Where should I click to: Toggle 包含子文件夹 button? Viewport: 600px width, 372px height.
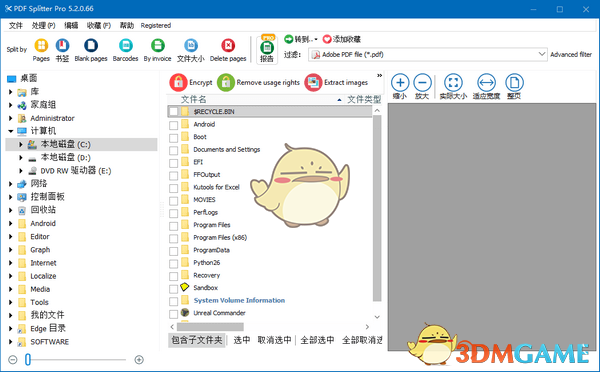[x=197, y=340]
